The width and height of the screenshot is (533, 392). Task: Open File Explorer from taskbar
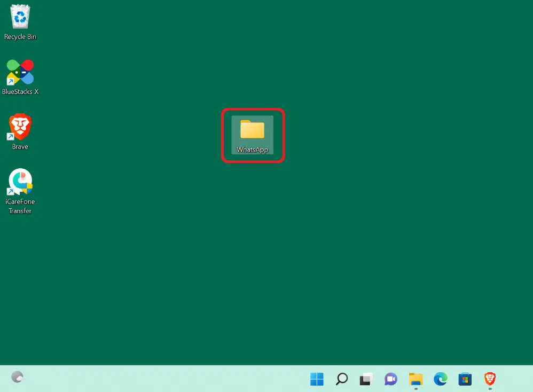416,379
